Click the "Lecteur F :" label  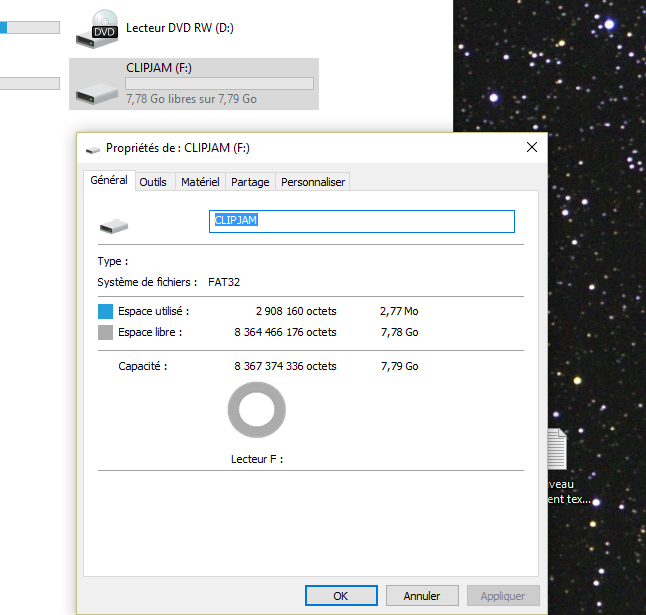(257, 459)
